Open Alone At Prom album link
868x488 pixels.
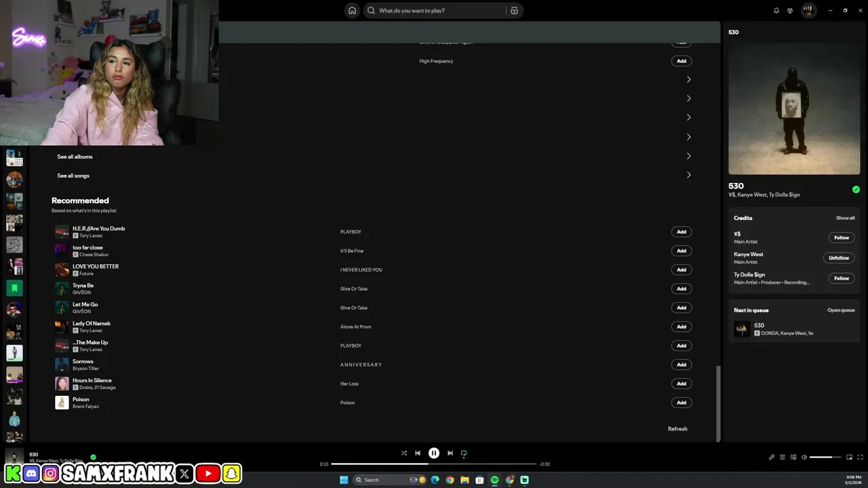click(x=355, y=327)
